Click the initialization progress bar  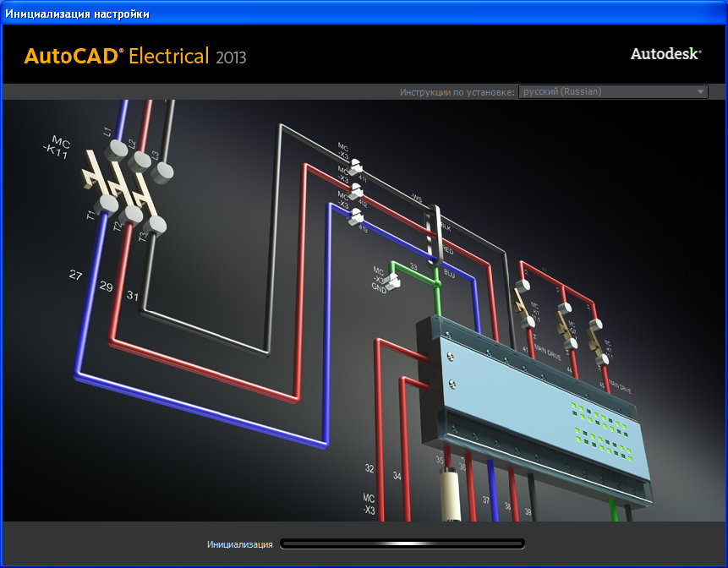(x=402, y=543)
